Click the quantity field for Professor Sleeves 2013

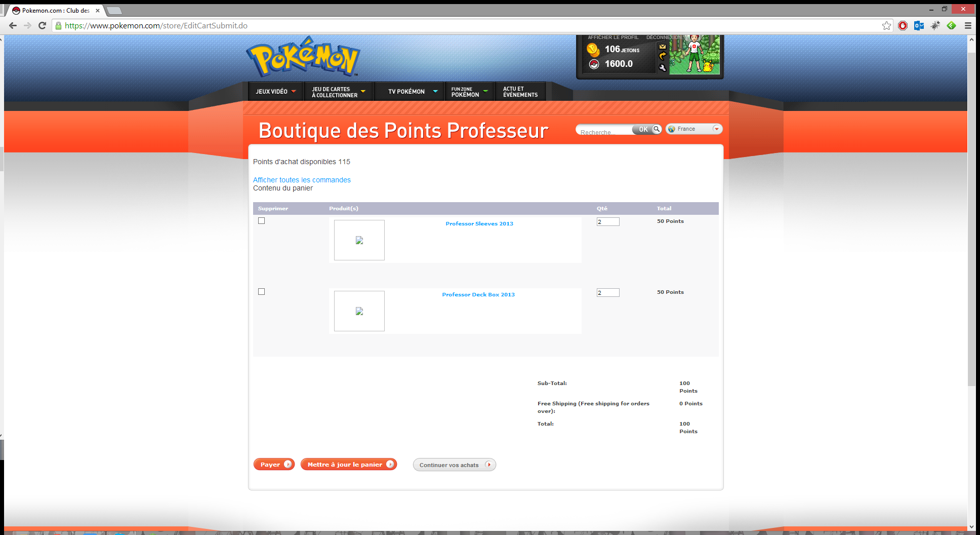tap(608, 221)
